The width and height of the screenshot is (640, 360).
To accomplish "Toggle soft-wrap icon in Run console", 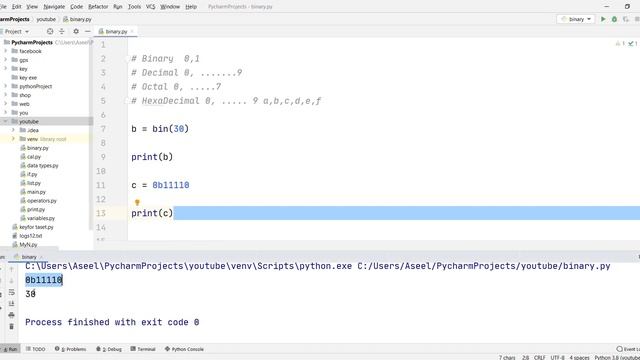I will pos(11,292).
